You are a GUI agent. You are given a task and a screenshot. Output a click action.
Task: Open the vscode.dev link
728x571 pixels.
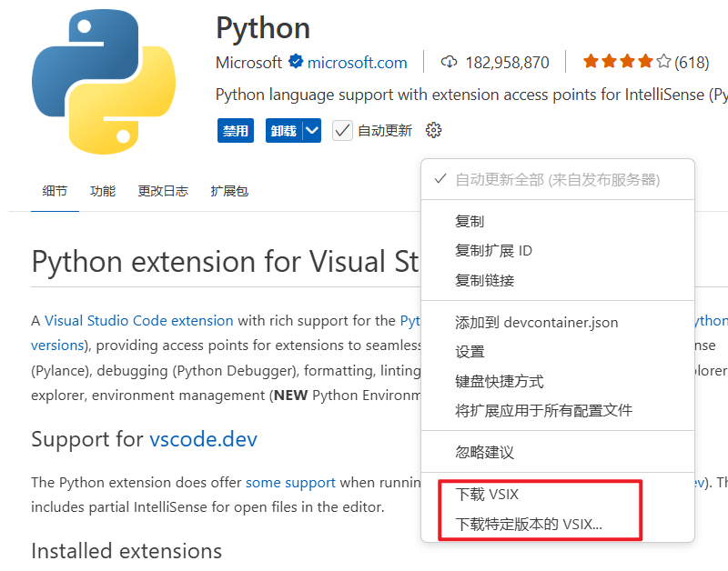coord(203,439)
